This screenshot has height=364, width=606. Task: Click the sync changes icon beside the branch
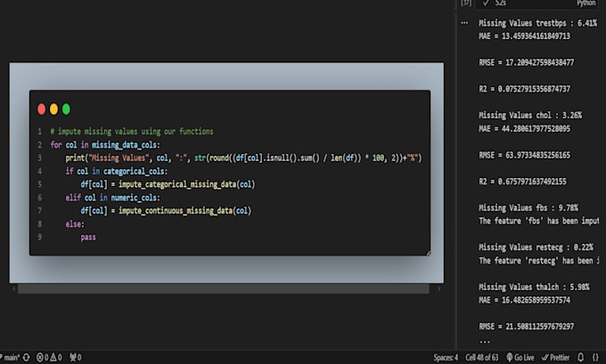click(x=26, y=358)
